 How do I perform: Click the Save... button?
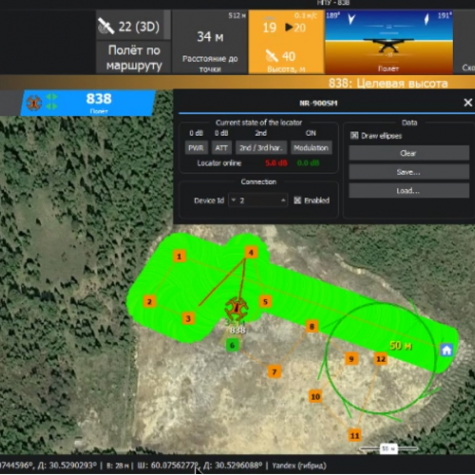tap(409, 172)
